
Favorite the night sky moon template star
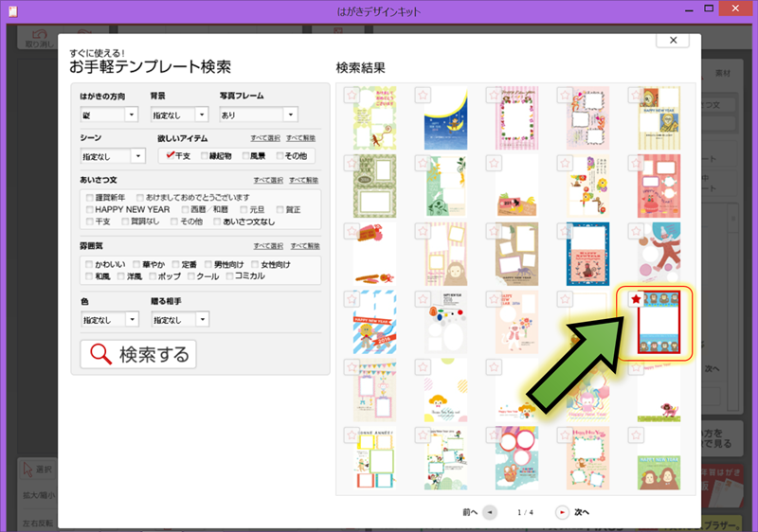click(x=423, y=96)
